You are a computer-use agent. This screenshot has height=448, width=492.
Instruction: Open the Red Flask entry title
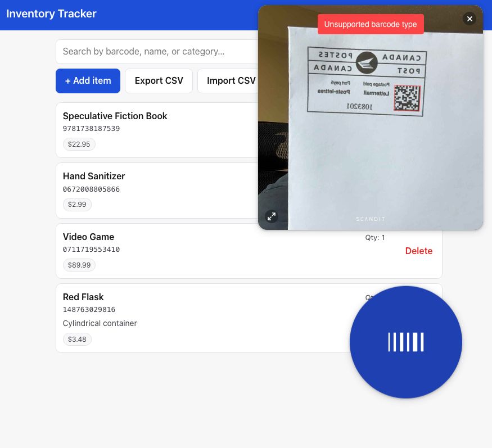pos(83,297)
